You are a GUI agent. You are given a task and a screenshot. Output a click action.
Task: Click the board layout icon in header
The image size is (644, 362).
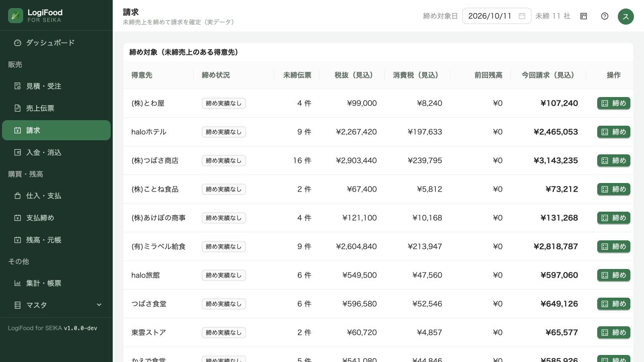584,16
